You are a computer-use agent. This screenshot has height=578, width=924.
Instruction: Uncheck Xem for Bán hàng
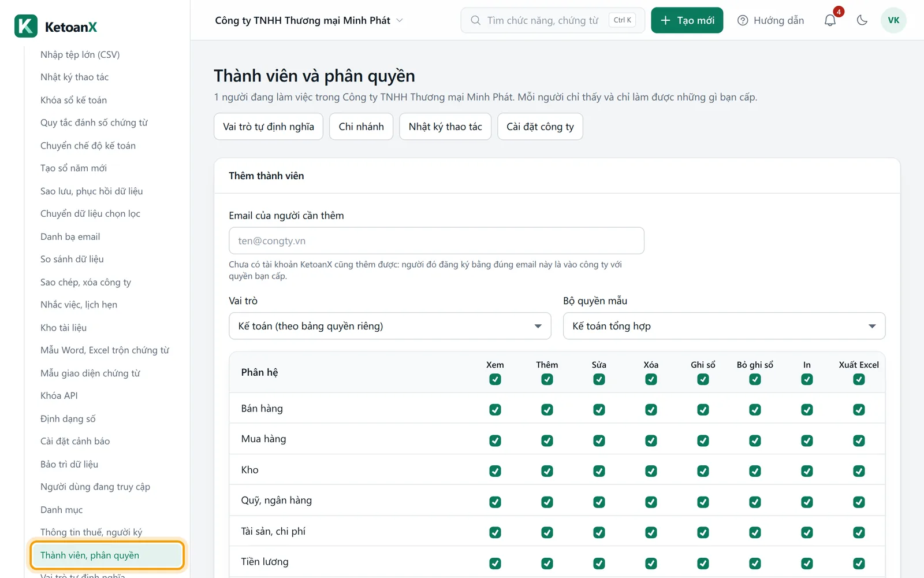coord(495,409)
